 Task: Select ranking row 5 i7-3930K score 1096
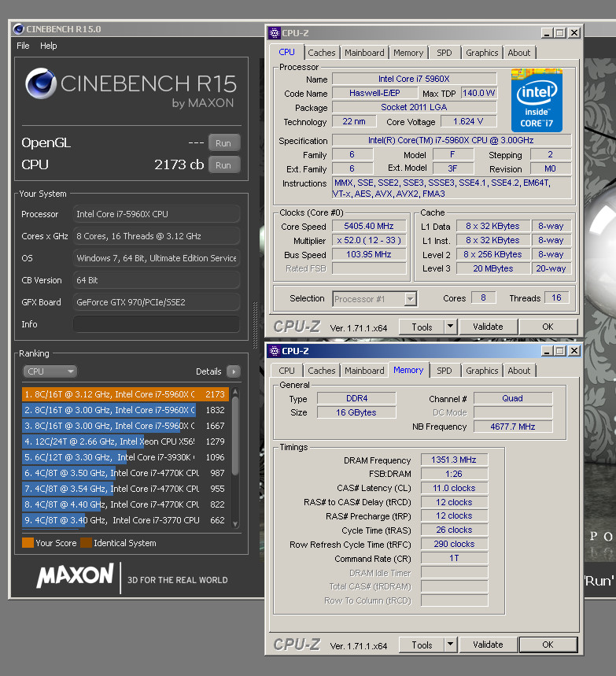tap(125, 457)
